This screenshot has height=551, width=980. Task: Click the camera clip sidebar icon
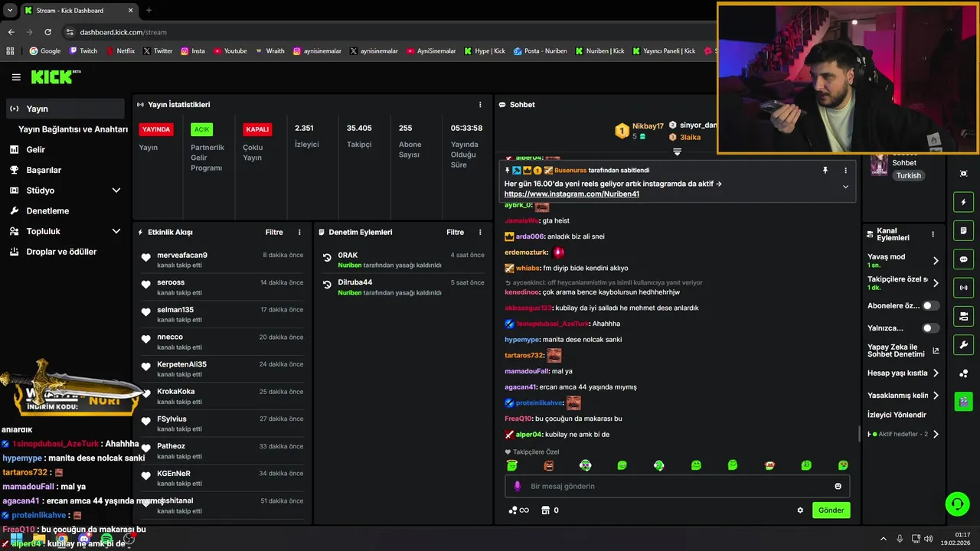(x=963, y=316)
